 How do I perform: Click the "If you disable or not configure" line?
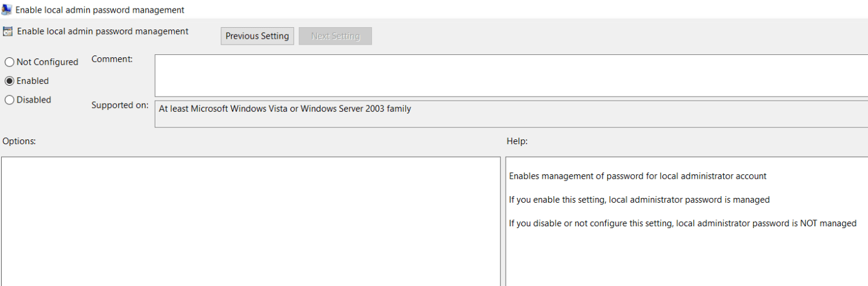(682, 223)
